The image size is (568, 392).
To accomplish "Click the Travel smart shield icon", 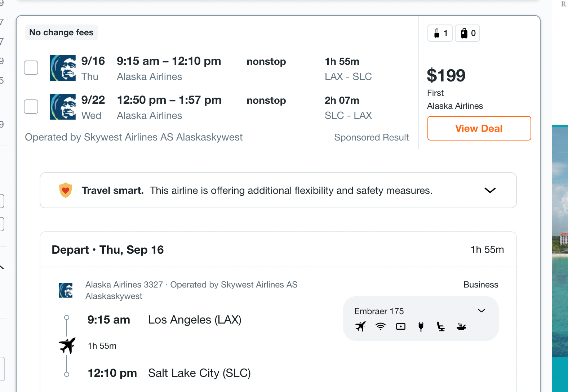I will click(65, 190).
